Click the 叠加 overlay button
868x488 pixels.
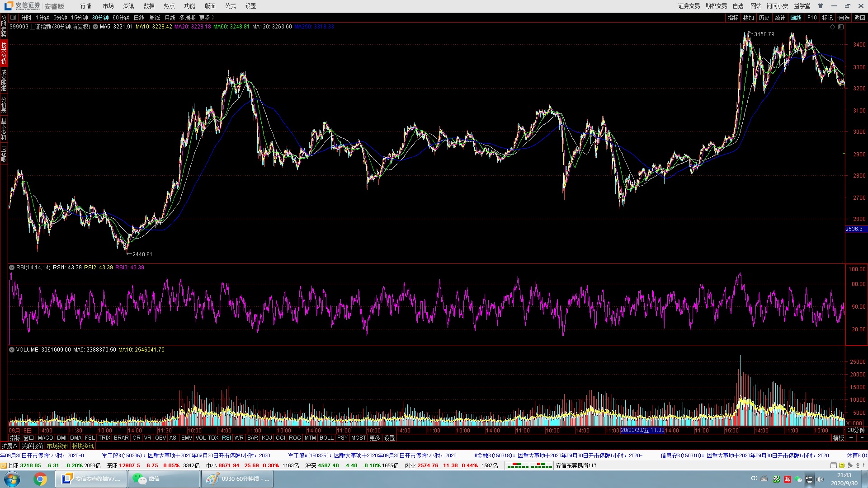(748, 18)
